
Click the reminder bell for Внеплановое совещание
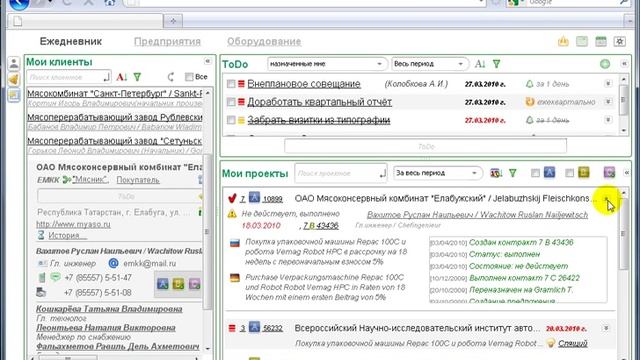(x=529, y=84)
